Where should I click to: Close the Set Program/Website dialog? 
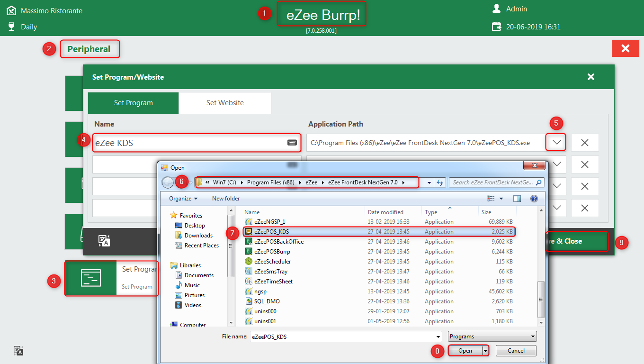(x=590, y=77)
